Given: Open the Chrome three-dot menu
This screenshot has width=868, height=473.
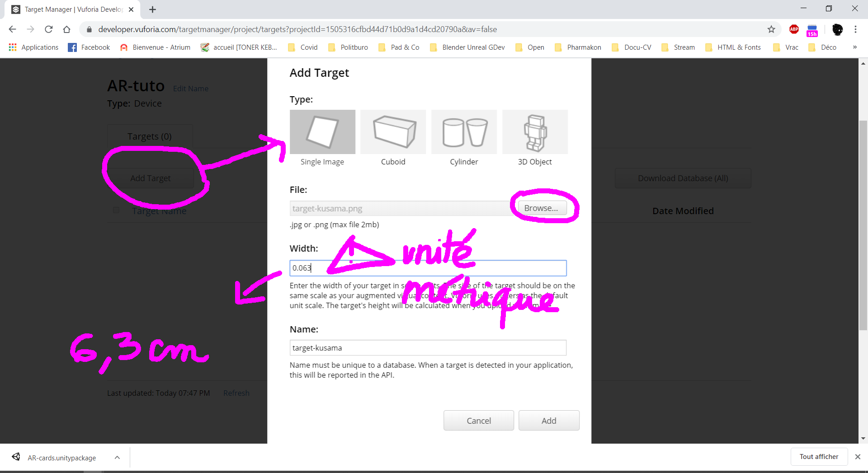Looking at the screenshot, I should [855, 29].
